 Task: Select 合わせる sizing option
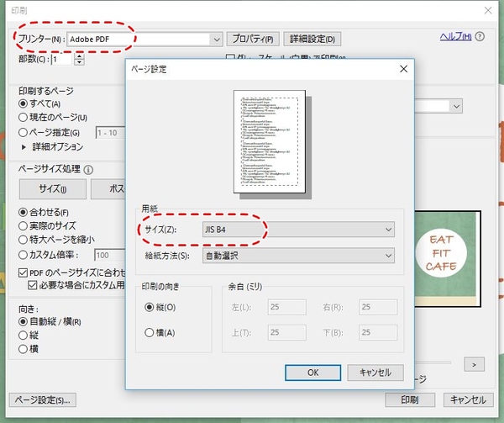click(x=23, y=212)
